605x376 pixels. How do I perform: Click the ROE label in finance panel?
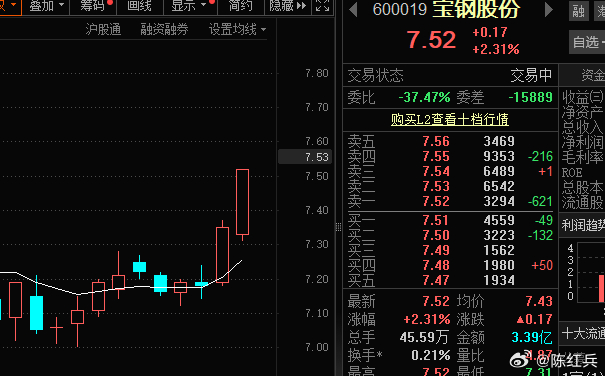572,173
